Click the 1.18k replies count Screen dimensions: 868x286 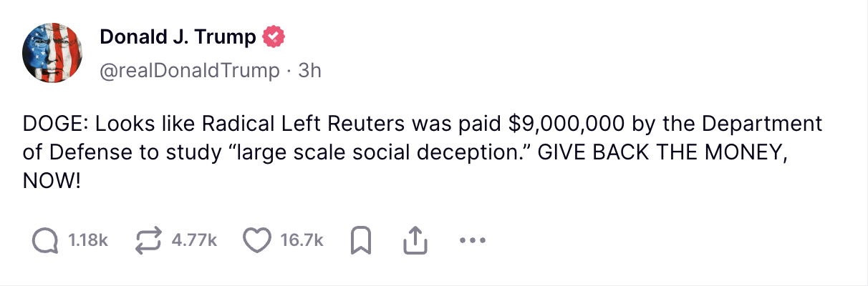click(87, 241)
